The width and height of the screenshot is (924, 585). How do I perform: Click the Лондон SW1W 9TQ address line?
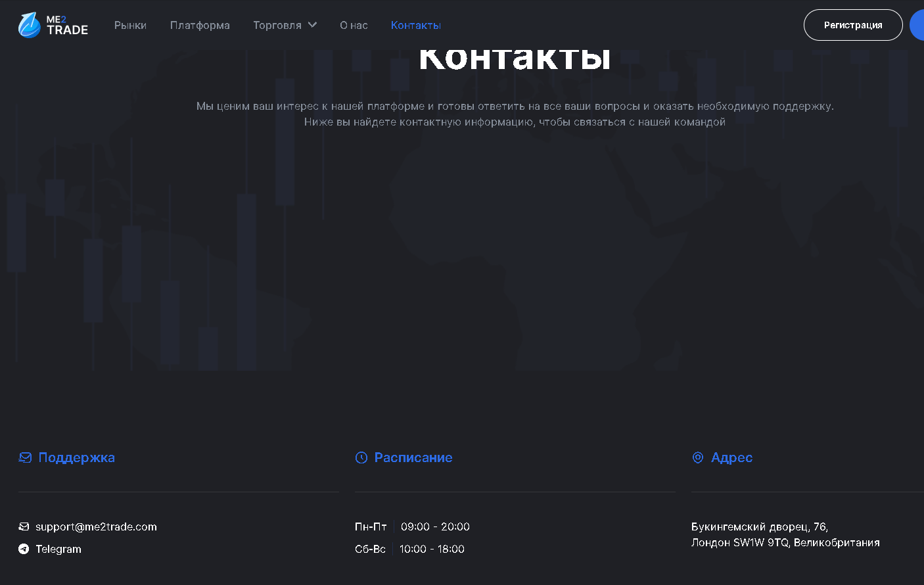(785, 542)
